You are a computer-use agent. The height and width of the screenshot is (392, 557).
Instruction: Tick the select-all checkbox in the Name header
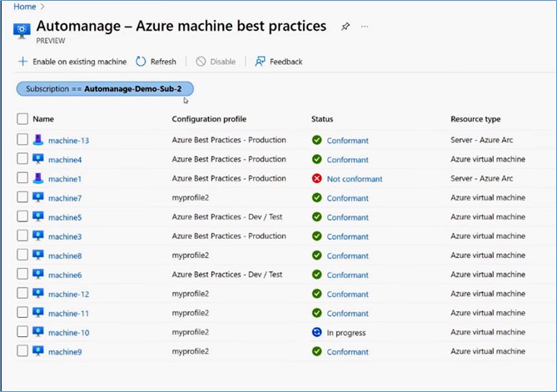[x=22, y=118]
